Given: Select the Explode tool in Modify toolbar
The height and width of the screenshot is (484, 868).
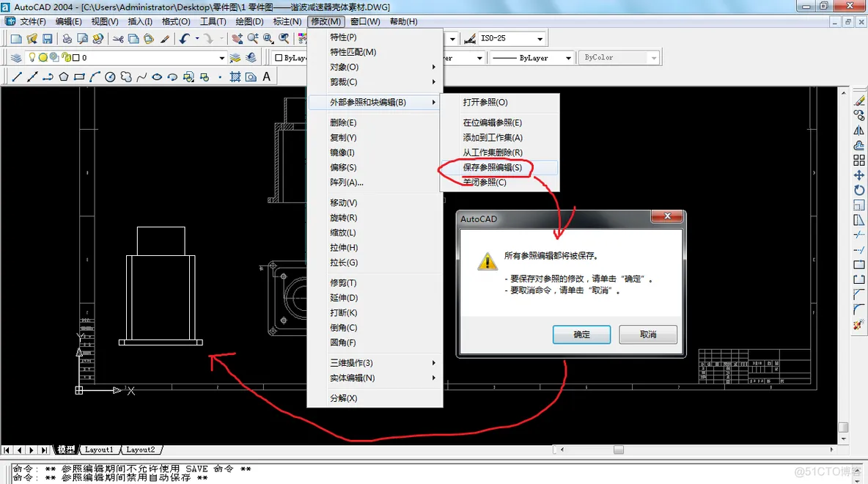Looking at the screenshot, I should point(859,325).
